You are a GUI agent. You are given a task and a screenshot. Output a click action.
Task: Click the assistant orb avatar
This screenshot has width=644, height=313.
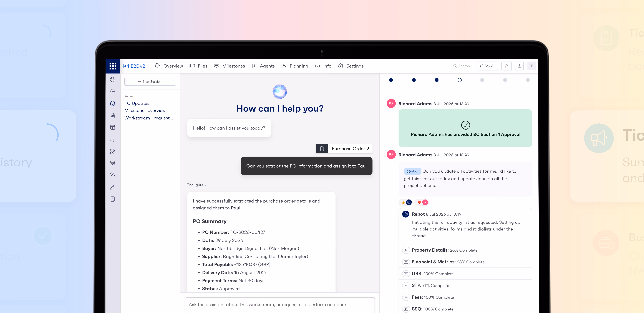280,92
